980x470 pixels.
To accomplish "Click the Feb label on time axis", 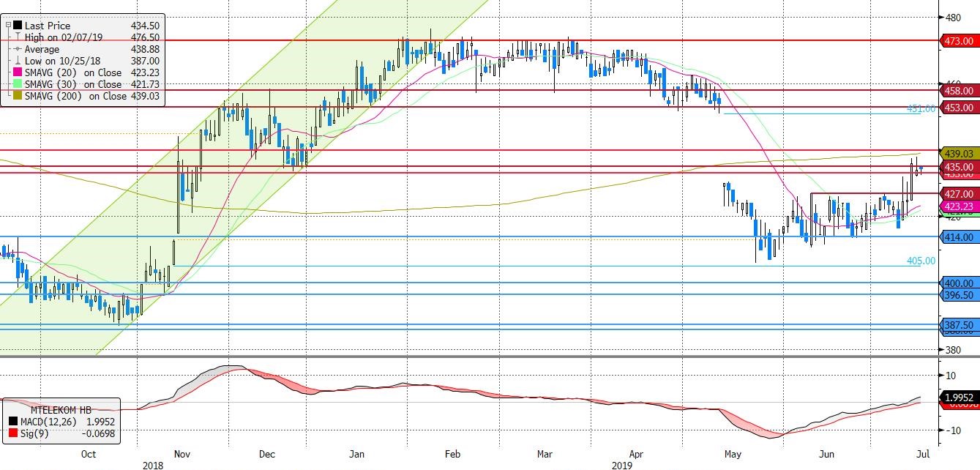I will [452, 454].
